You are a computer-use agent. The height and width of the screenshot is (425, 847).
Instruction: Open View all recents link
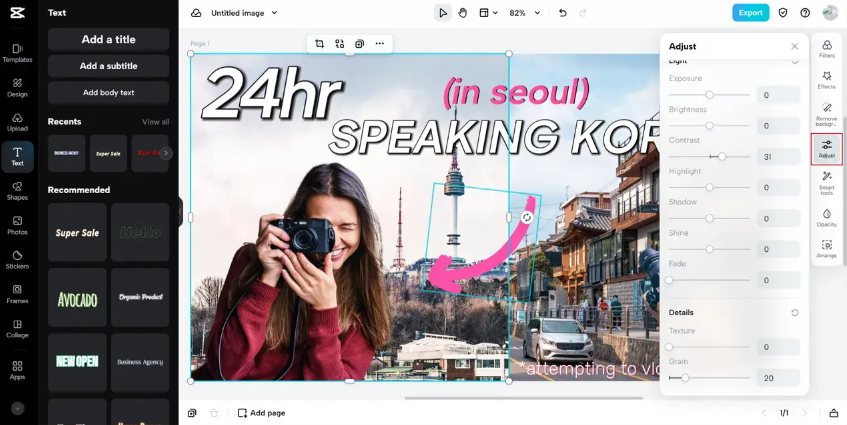tap(156, 122)
